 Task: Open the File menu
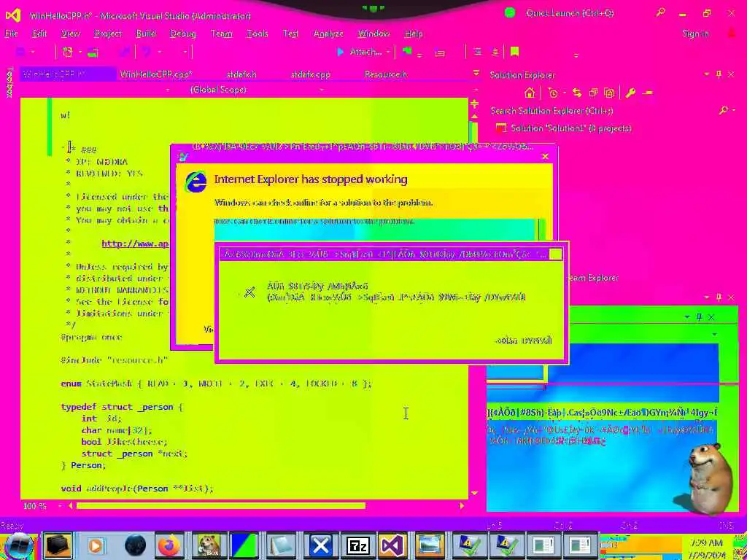[x=11, y=34]
